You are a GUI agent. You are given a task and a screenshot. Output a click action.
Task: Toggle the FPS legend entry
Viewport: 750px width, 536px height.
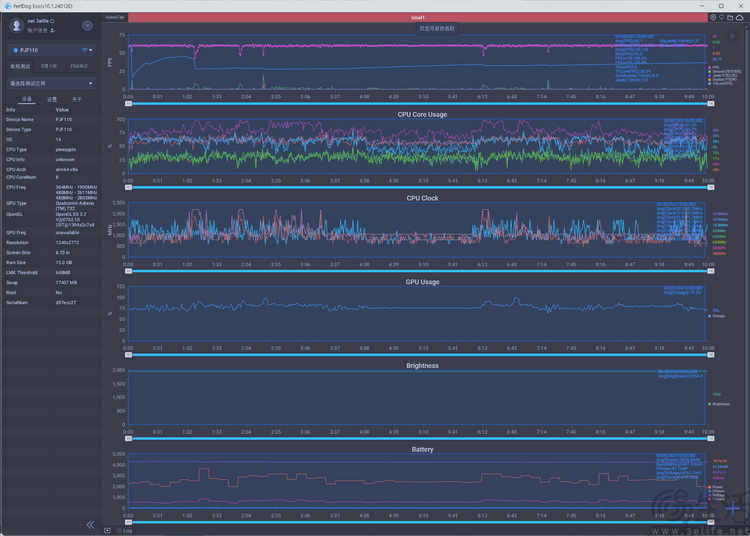click(x=716, y=67)
